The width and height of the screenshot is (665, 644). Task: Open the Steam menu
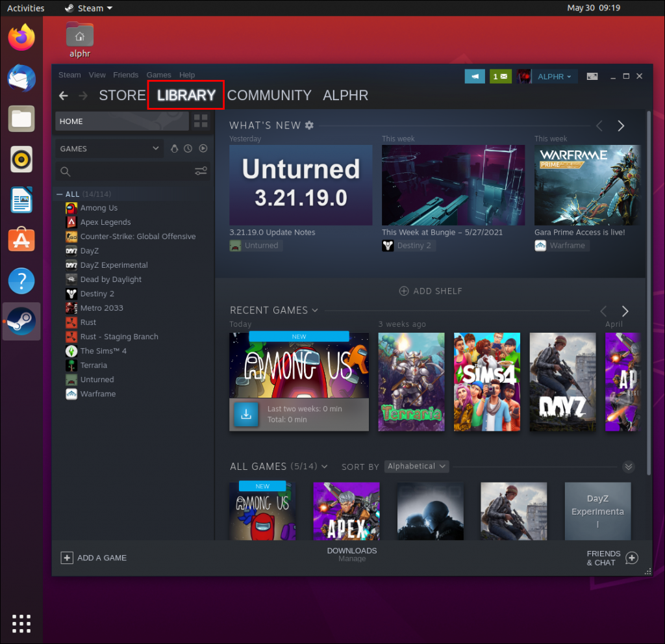[69, 75]
